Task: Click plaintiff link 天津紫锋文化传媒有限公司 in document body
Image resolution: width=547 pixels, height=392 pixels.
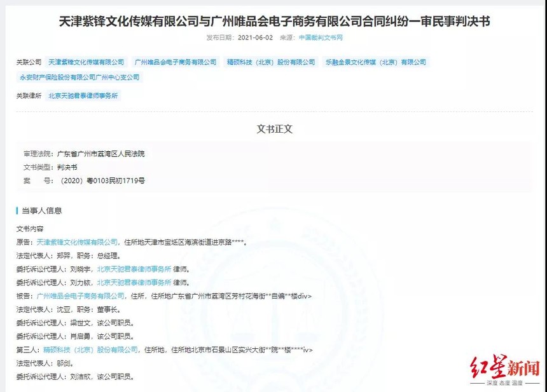Action: [x=77, y=242]
